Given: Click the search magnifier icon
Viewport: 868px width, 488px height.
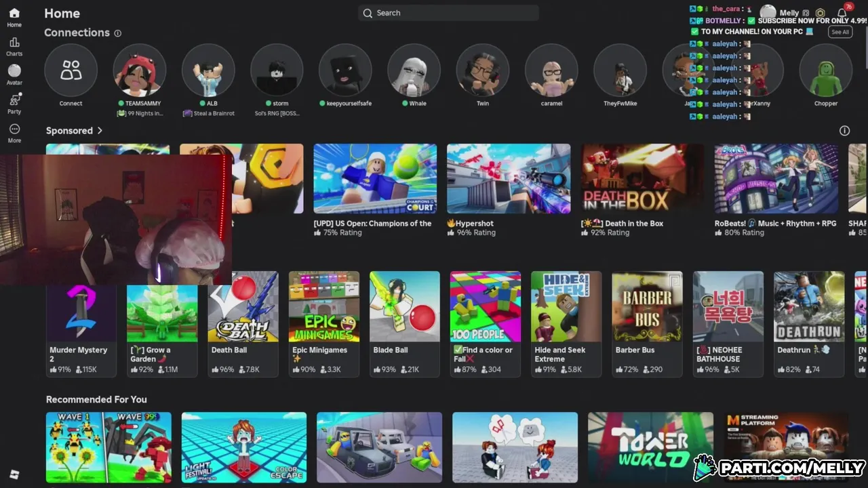Looking at the screenshot, I should click(x=368, y=13).
